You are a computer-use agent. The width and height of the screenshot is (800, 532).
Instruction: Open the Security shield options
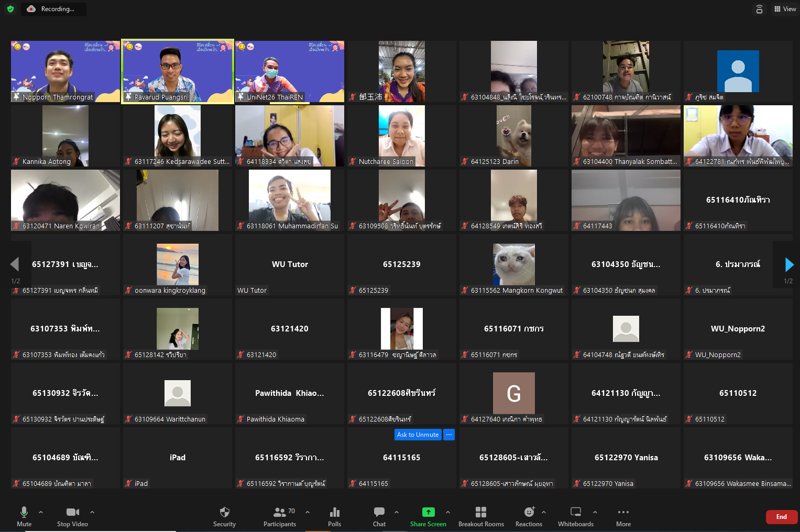pyautogui.click(x=224, y=516)
